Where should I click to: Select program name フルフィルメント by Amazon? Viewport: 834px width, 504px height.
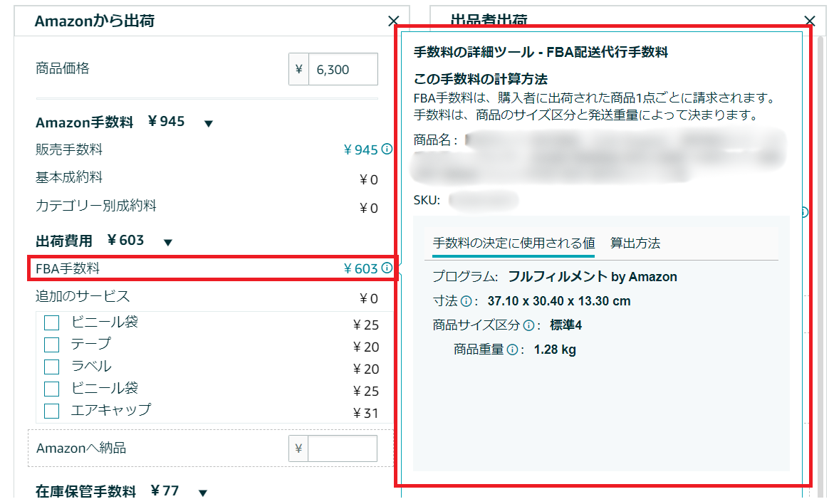click(593, 276)
